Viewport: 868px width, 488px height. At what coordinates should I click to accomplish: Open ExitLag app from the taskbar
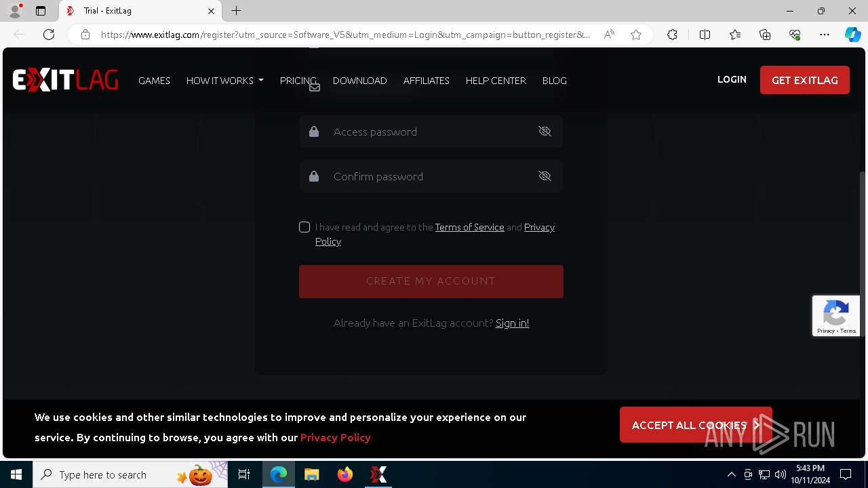378,474
